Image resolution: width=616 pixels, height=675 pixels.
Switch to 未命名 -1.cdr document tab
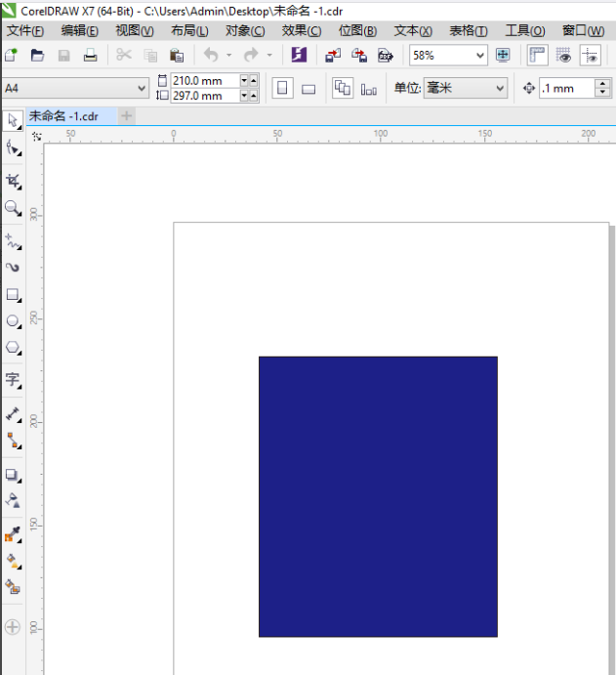click(x=63, y=115)
